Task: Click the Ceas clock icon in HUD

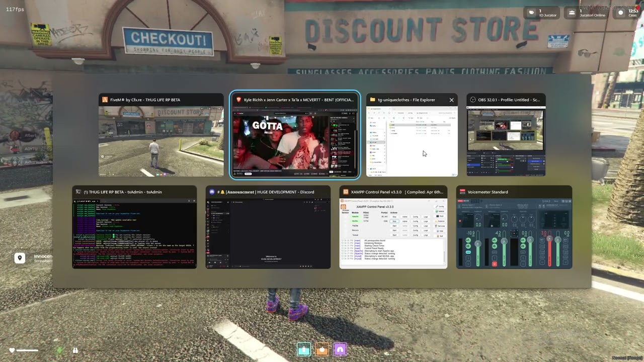Action: 620,13
